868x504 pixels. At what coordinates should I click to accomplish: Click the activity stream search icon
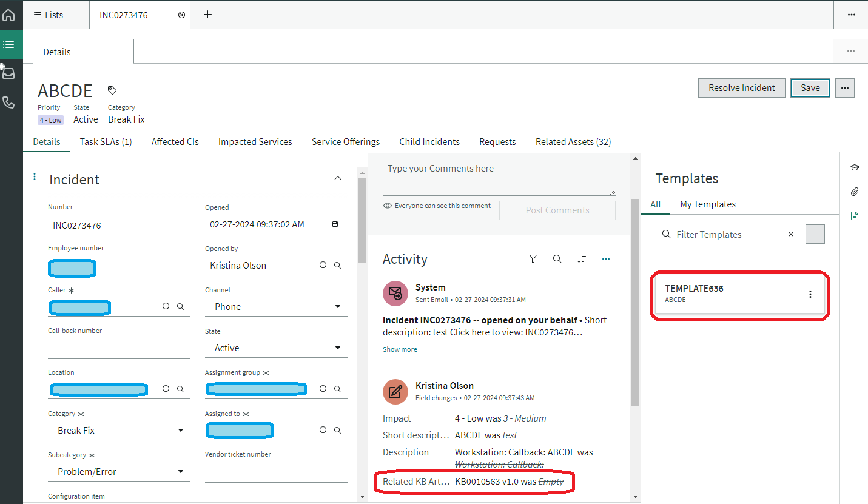pos(557,259)
